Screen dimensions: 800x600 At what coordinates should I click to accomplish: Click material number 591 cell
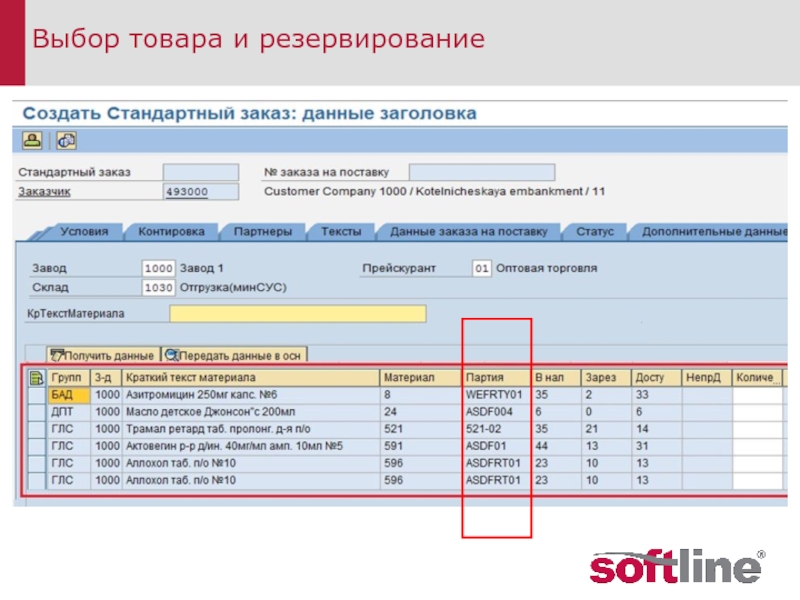421,446
